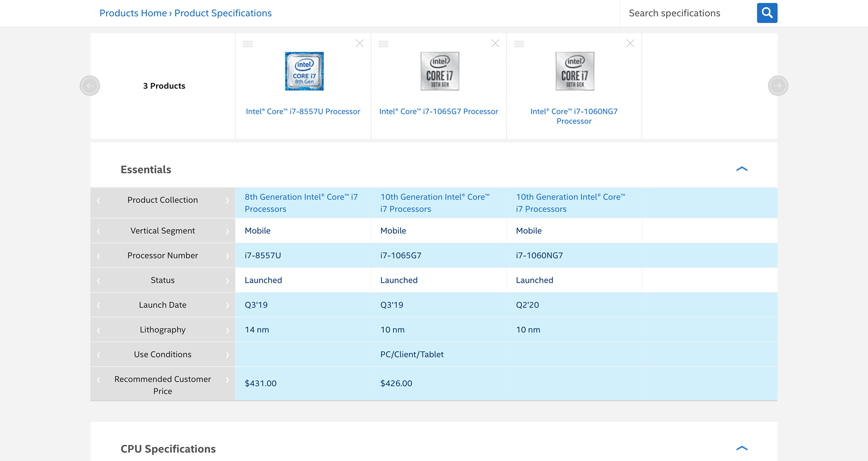
Task: Open the i7-1065G7 10th Gen badge image
Action: pos(440,71)
